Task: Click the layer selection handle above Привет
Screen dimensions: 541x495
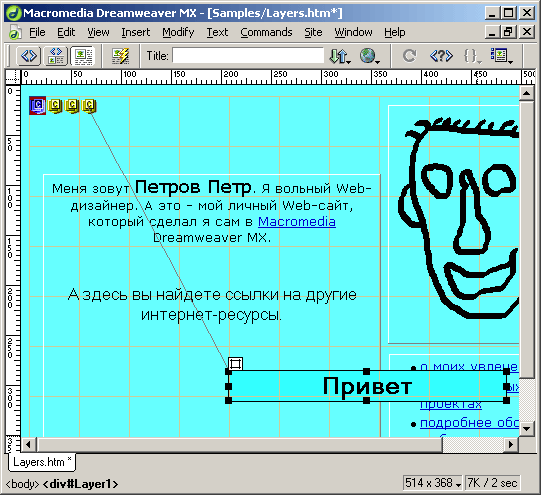Action: pyautogui.click(x=236, y=364)
